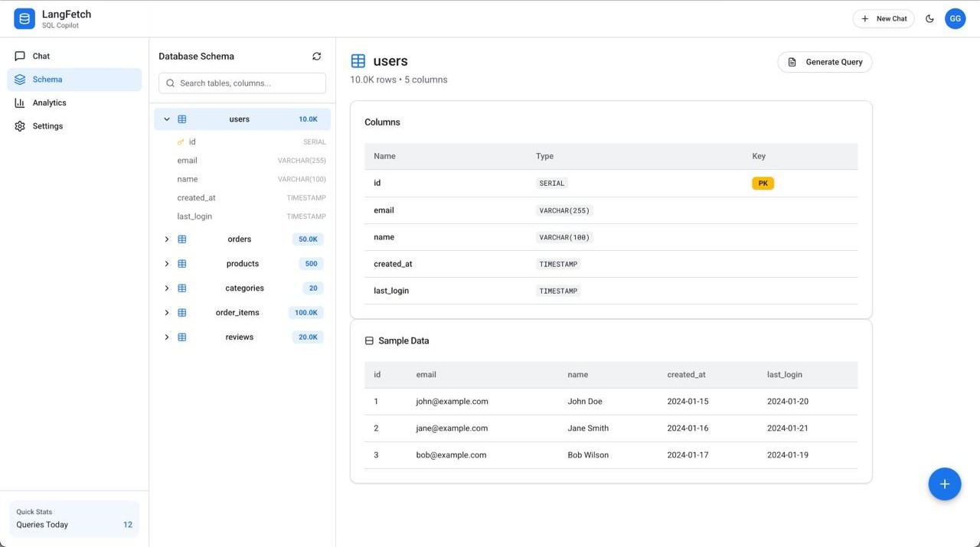Open Analytics from the sidebar
The image size is (980, 547).
coord(49,102)
